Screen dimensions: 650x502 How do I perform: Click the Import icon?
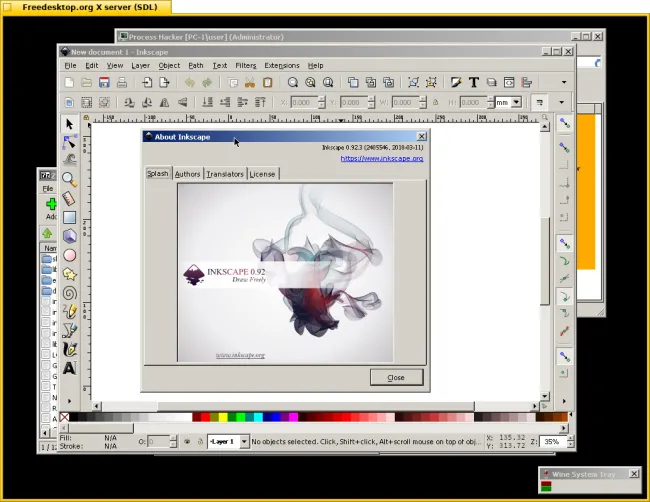click(147, 82)
